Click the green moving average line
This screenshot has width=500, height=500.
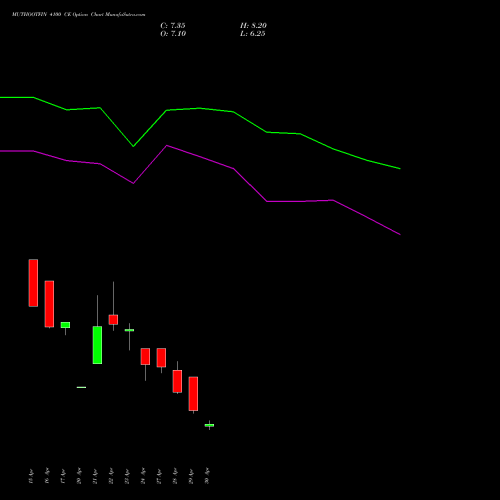pyautogui.click(x=200, y=108)
